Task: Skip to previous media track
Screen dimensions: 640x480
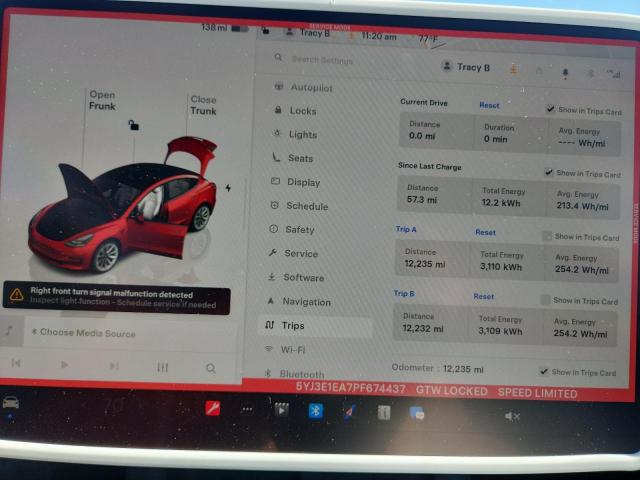Action: tap(16, 363)
